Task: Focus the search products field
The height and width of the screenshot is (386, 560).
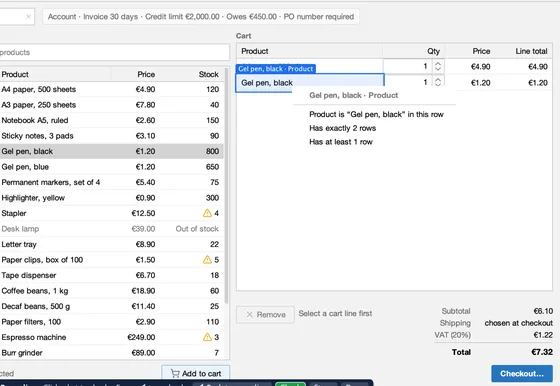Action: [114, 52]
